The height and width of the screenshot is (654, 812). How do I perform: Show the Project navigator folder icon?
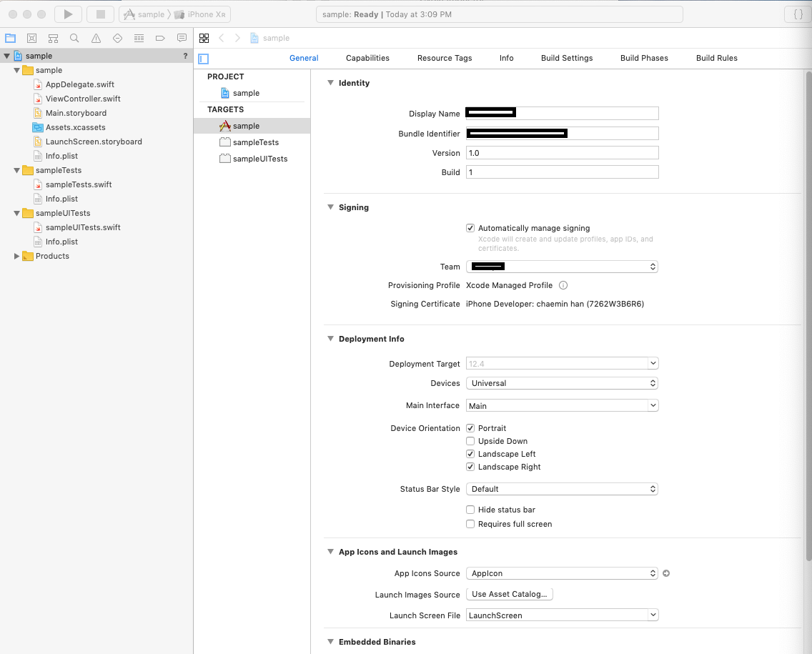(x=10, y=38)
